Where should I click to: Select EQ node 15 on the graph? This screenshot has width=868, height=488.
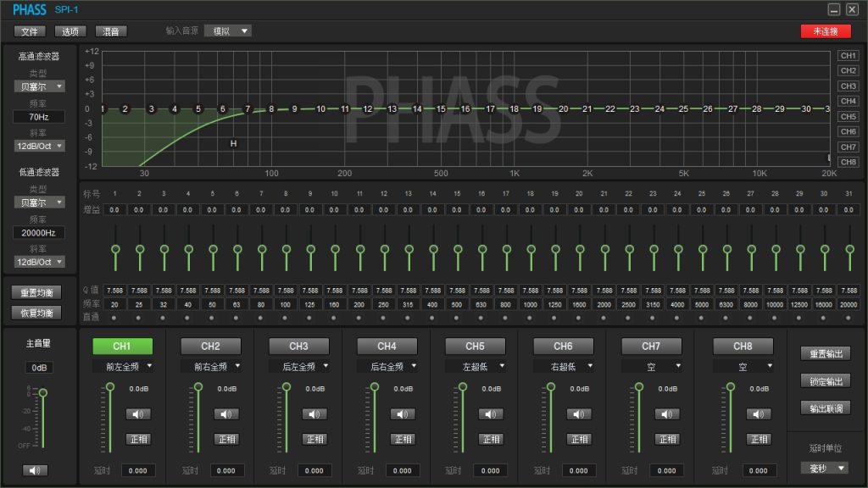[441, 109]
